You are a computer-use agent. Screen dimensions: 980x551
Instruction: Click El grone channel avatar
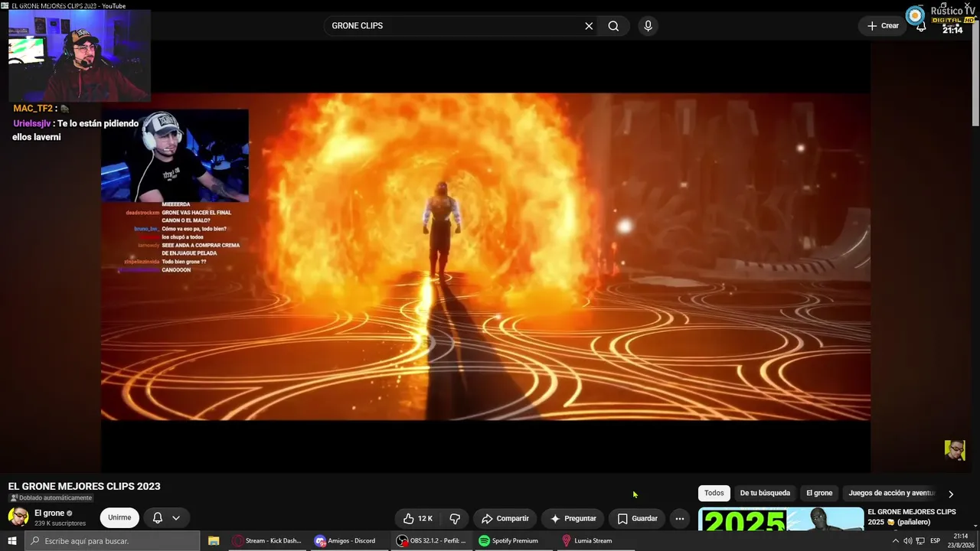pos(18,517)
